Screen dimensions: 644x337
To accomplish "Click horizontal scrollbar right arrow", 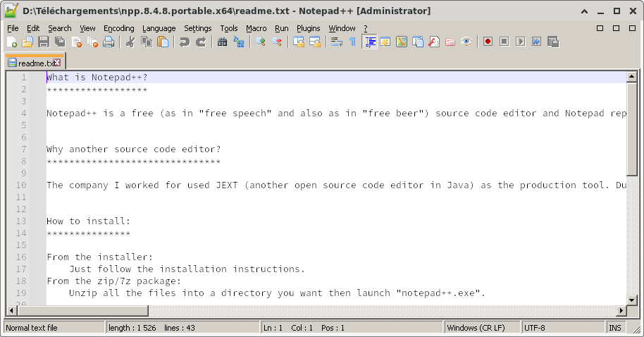I will tap(621, 311).
